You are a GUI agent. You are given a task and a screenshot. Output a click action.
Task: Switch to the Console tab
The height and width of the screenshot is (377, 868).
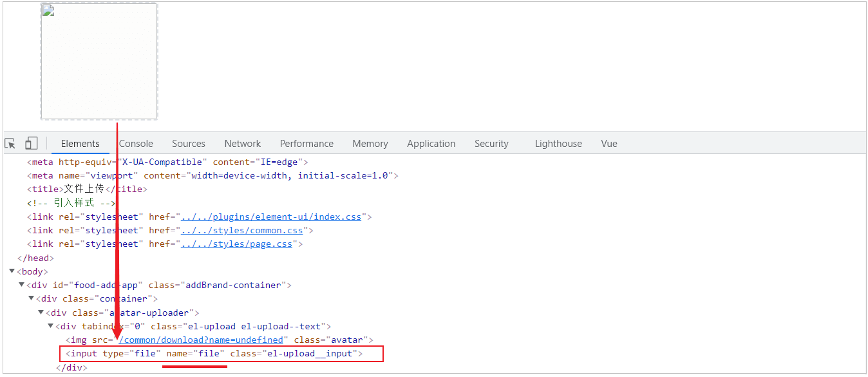click(x=136, y=144)
